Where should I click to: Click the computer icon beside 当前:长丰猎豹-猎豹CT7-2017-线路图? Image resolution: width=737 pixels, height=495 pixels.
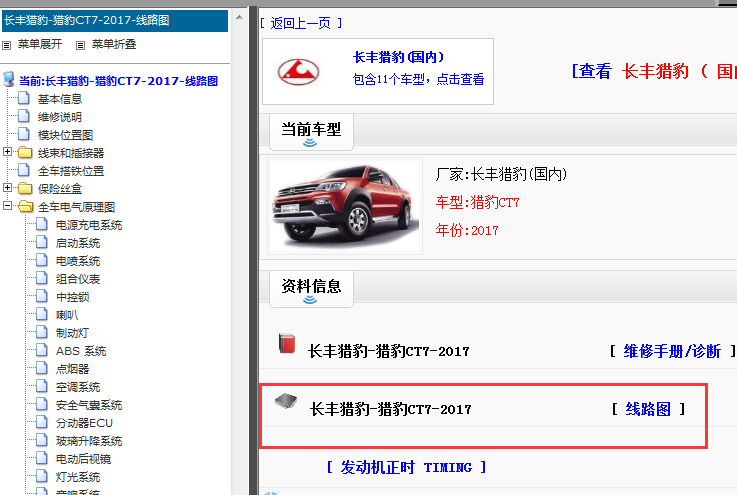tap(8, 79)
